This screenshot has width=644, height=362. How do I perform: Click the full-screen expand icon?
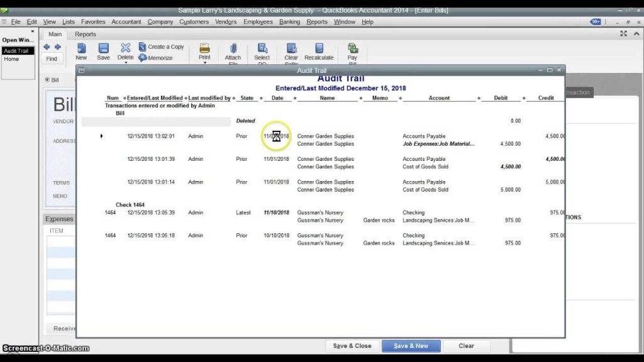[623, 34]
